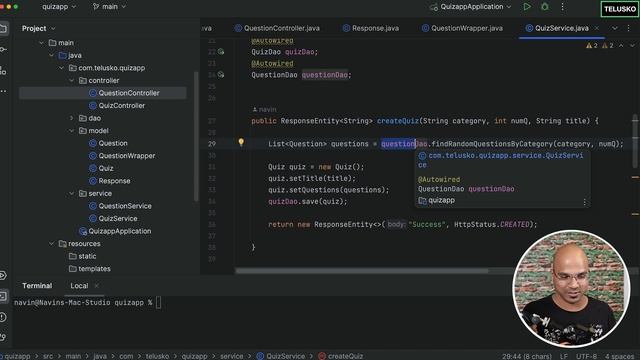Collapse the controller package

(x=71, y=81)
